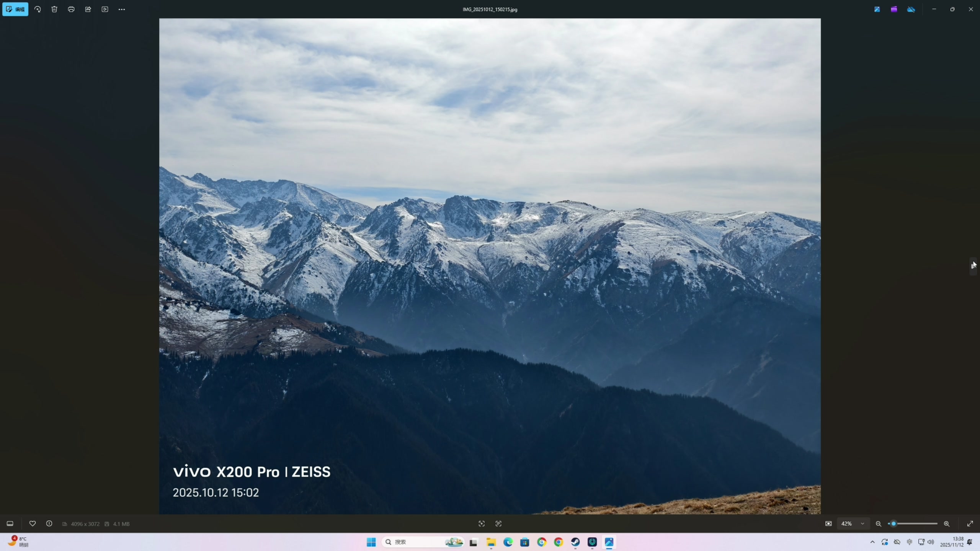
Task: Click the scan text icon
Action: coord(498,524)
